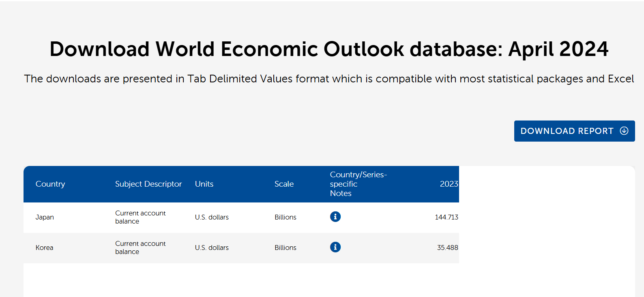Click the Subject Descriptor column header
This screenshot has width=644, height=297.
pos(148,184)
